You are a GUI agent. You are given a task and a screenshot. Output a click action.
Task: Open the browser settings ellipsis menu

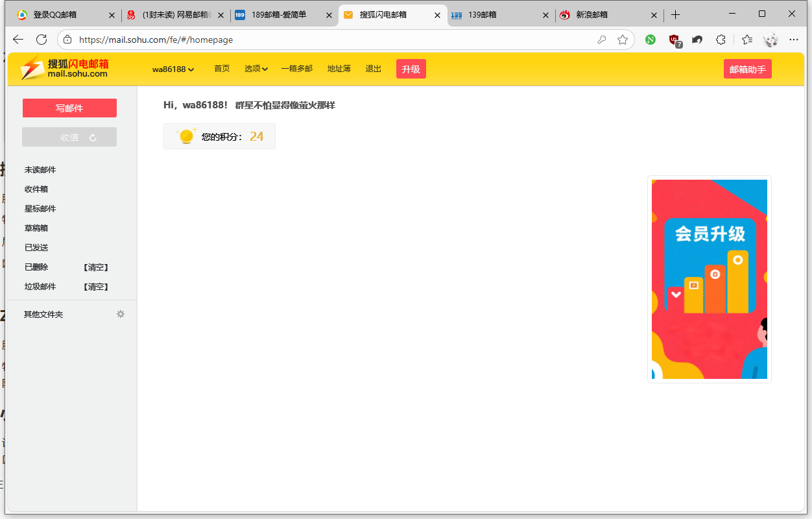click(x=794, y=40)
